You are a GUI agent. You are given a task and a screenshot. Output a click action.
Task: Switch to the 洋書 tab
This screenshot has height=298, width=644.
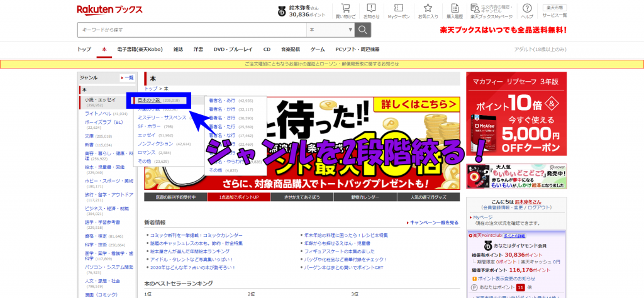pyautogui.click(x=198, y=49)
